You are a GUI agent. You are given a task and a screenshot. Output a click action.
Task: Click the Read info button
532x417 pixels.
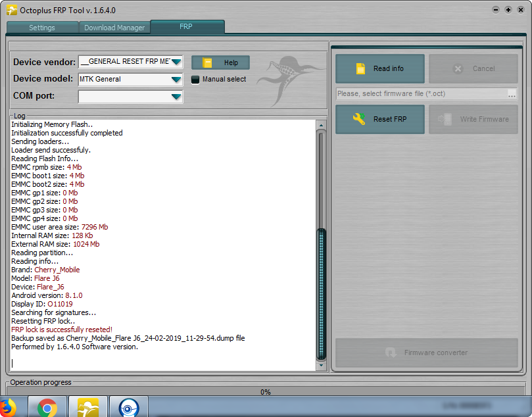(x=380, y=68)
